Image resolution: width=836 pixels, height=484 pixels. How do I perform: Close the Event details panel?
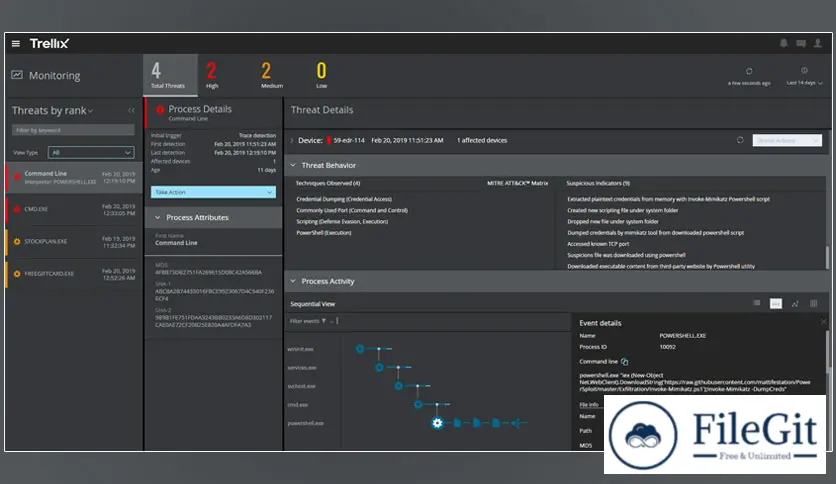pos(823,322)
